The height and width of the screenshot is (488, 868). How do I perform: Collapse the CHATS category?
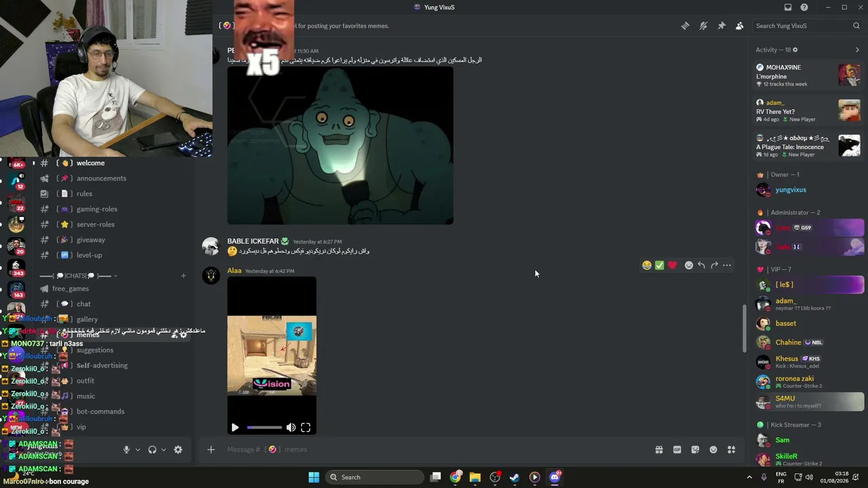coord(78,276)
